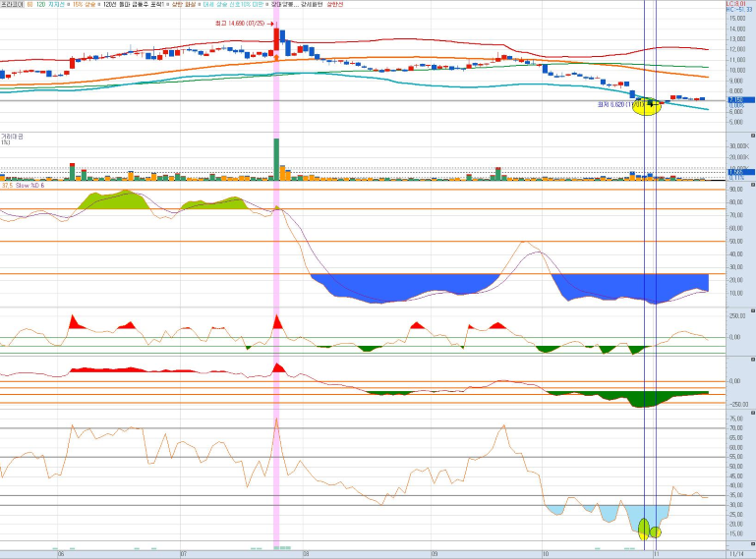This screenshot has height=559, width=756.
Task: Select the '강세패턴' legend label
Action: tap(314, 4)
